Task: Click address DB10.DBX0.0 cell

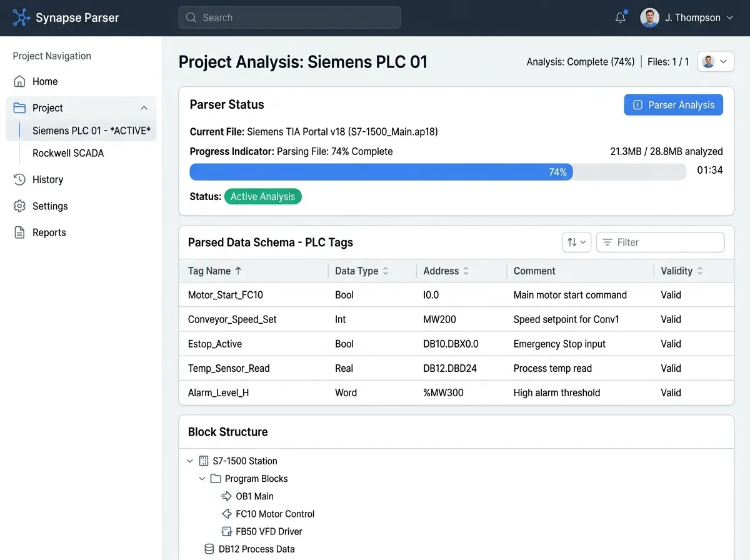Action: (451, 344)
